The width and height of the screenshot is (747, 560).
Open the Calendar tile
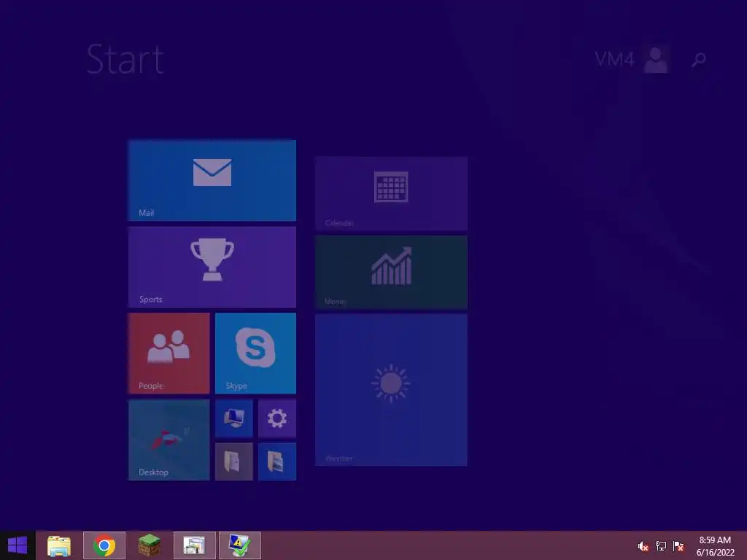click(x=391, y=193)
